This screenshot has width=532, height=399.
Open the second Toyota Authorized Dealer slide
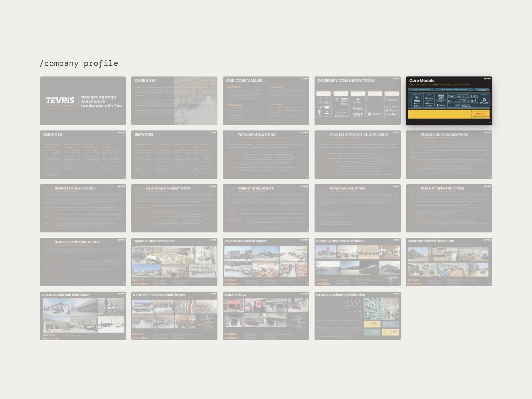[266, 262]
